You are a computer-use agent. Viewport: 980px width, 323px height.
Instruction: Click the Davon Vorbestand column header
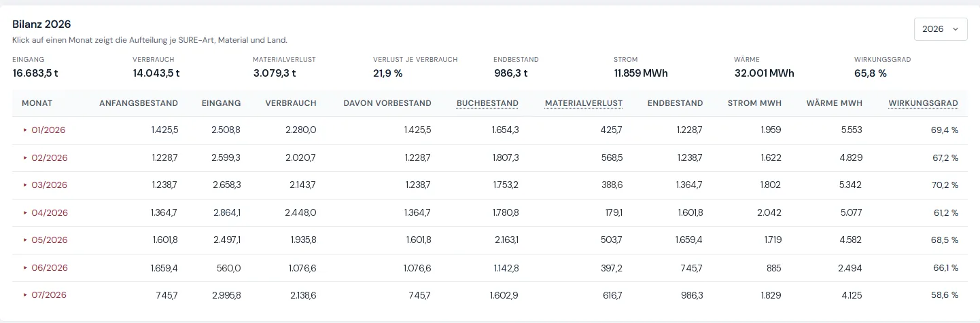[387, 103]
